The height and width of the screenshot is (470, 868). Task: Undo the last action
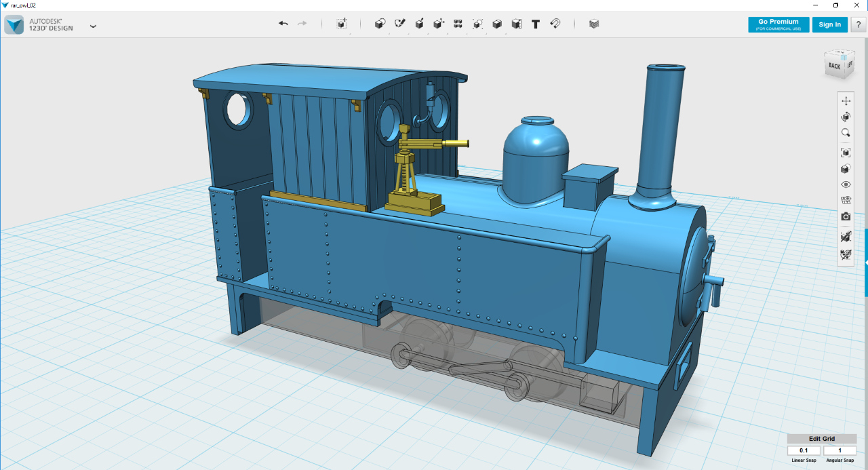[x=283, y=24]
